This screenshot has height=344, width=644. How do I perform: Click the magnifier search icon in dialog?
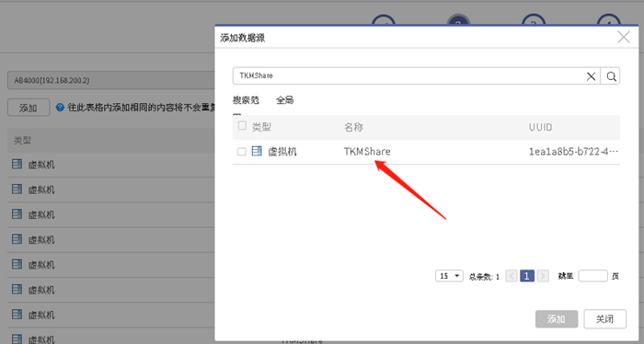(x=611, y=76)
